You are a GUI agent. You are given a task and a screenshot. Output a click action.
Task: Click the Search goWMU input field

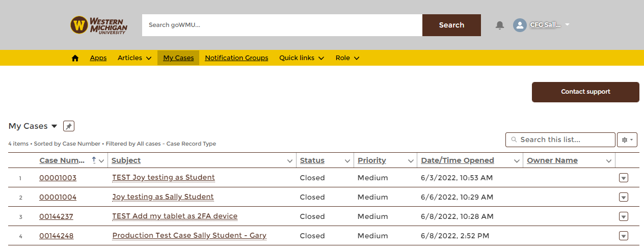click(x=282, y=25)
